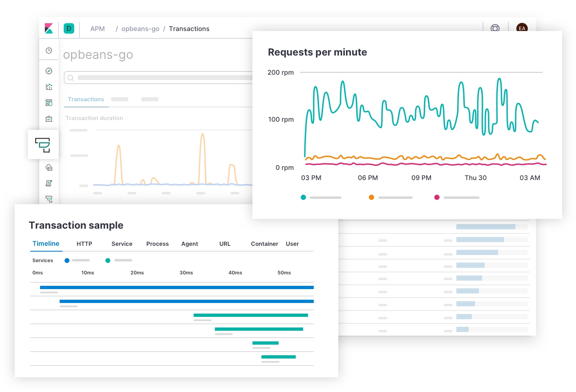Switch to the HTTP tab
Screen dimensions: 576x392
[x=84, y=244]
